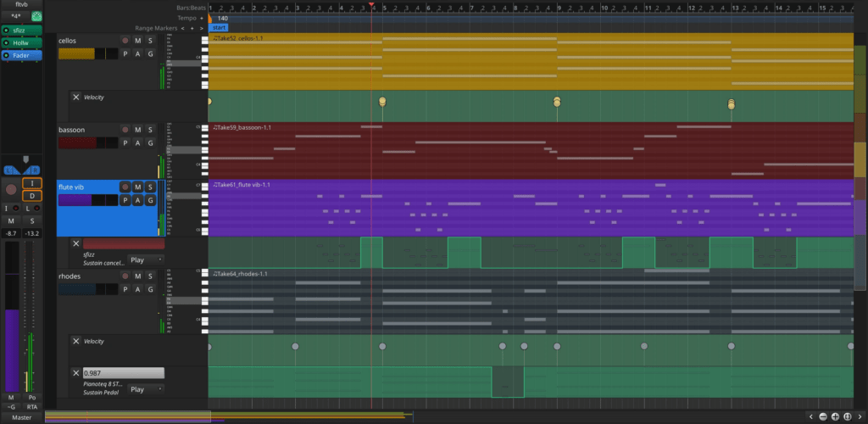Click the automation mode M button at strip bottom

[10, 398]
